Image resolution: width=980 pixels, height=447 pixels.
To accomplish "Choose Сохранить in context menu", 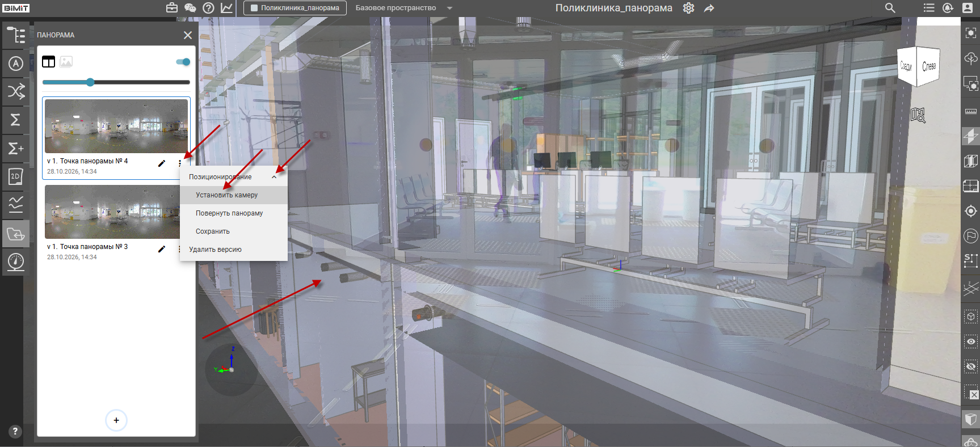I will [x=234, y=231].
